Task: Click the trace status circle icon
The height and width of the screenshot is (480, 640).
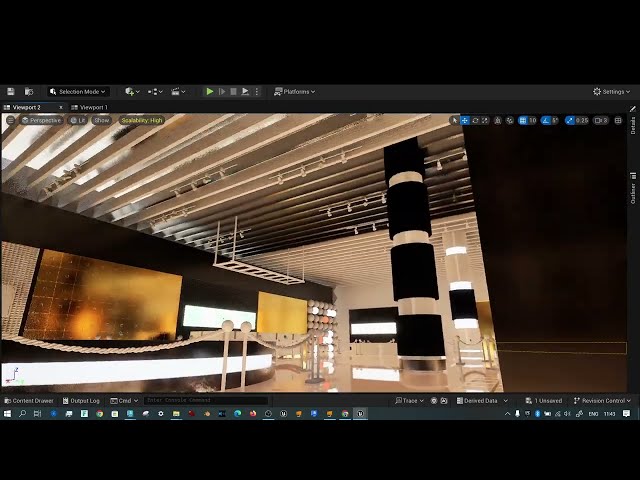Action: [434, 401]
